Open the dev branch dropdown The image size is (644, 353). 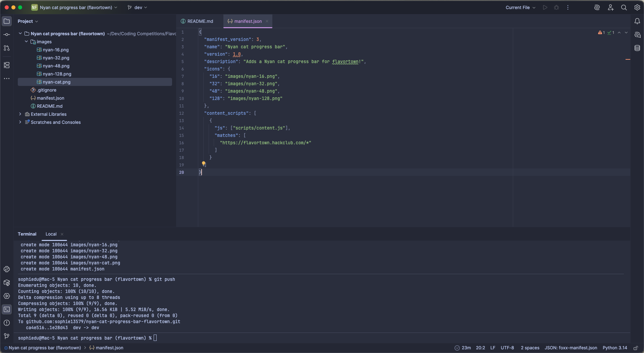138,7
